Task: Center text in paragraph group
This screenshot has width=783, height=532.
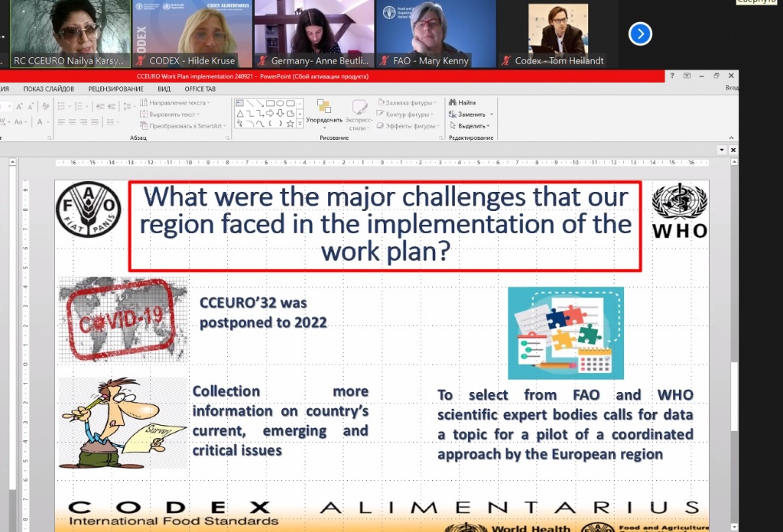Action: [x=73, y=122]
